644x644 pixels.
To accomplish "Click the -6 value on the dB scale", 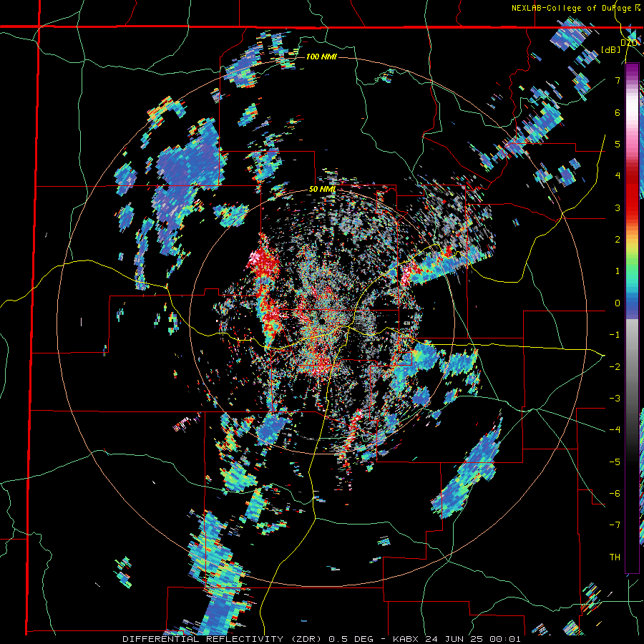I will (x=615, y=494).
